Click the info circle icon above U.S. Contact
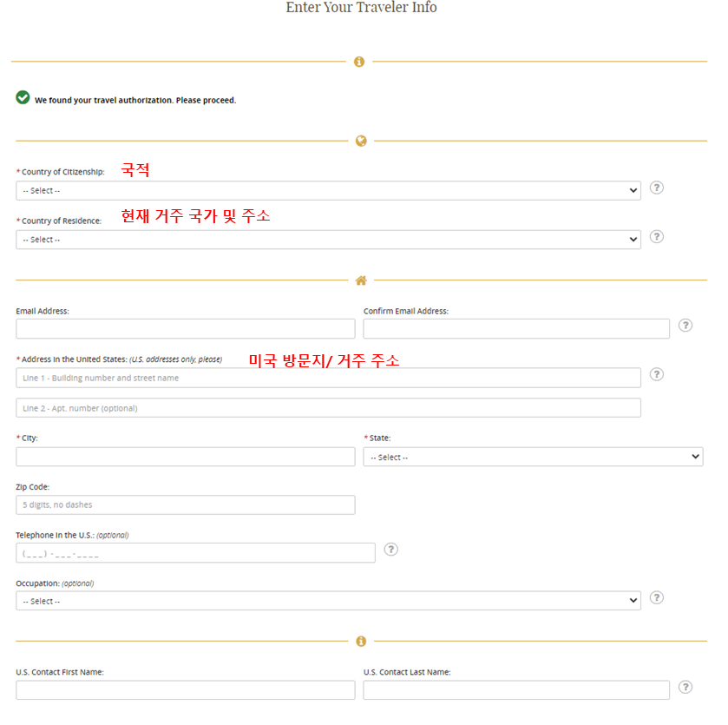728x725 pixels. [361, 642]
